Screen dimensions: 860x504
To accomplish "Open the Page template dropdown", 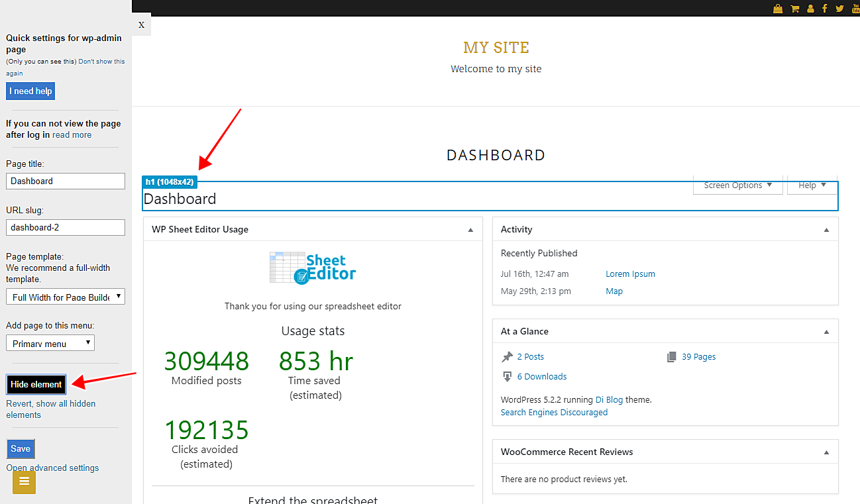I will 66,297.
